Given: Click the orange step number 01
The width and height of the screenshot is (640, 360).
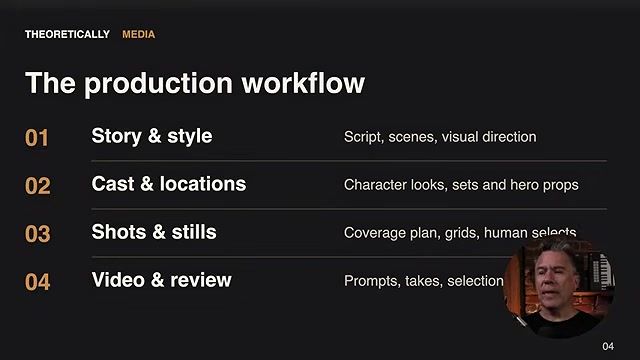Looking at the screenshot, I should (37, 138).
